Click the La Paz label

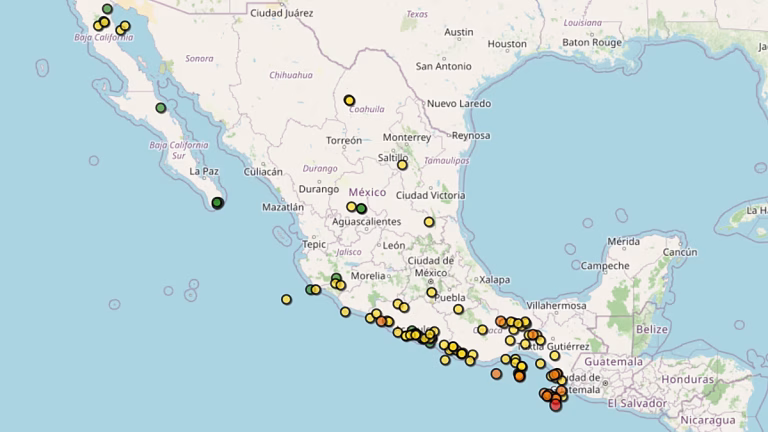204,171
